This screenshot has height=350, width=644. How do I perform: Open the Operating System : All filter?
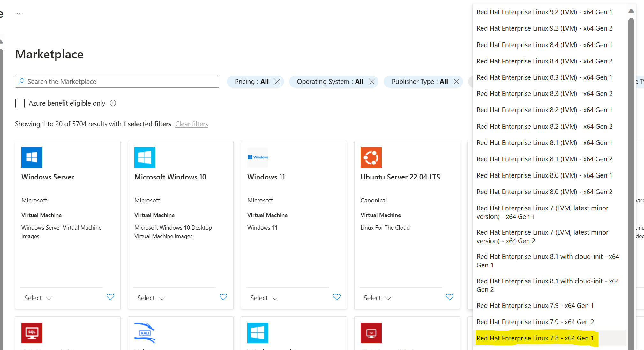330,82
